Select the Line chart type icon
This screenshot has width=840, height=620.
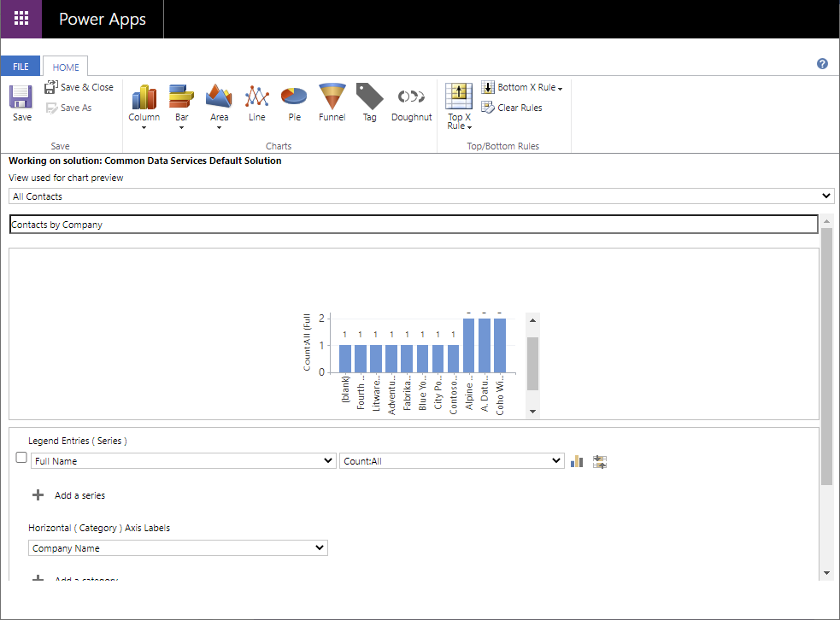tap(256, 97)
